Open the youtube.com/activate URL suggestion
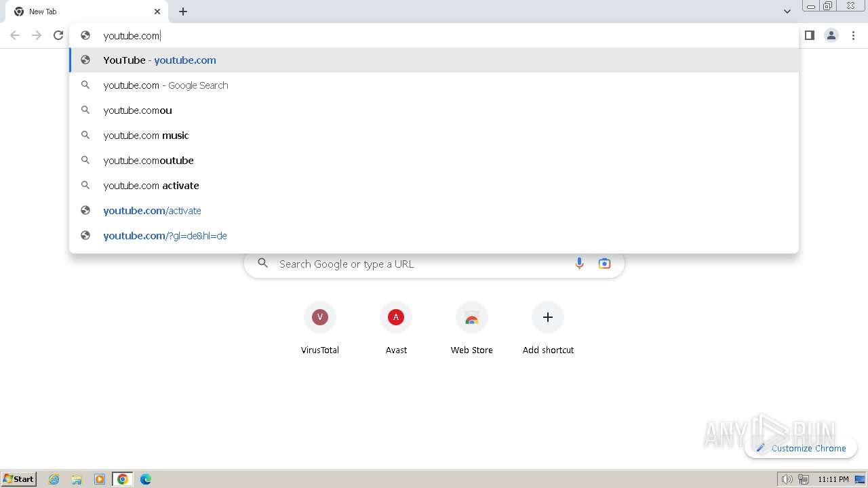Image resolution: width=868 pixels, height=488 pixels. tap(434, 211)
